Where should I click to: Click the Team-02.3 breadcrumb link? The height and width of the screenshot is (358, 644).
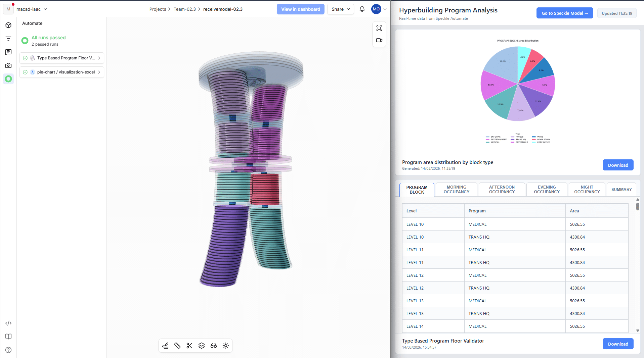pyautogui.click(x=184, y=9)
